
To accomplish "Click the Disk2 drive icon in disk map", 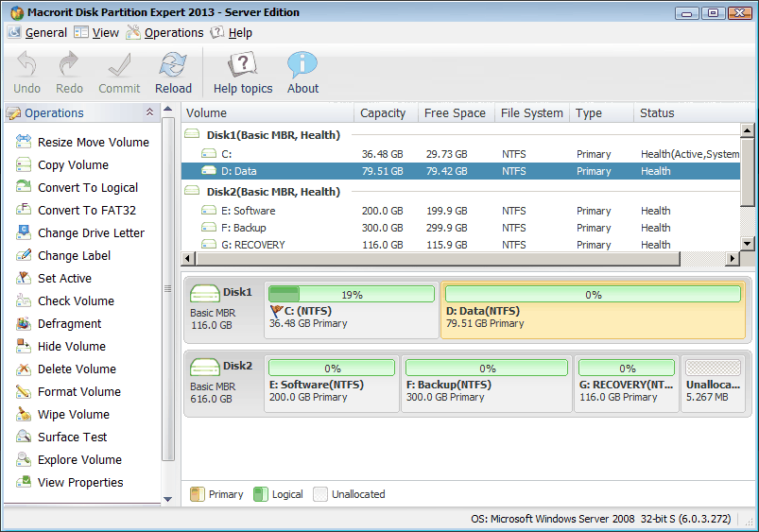I will coord(205,367).
